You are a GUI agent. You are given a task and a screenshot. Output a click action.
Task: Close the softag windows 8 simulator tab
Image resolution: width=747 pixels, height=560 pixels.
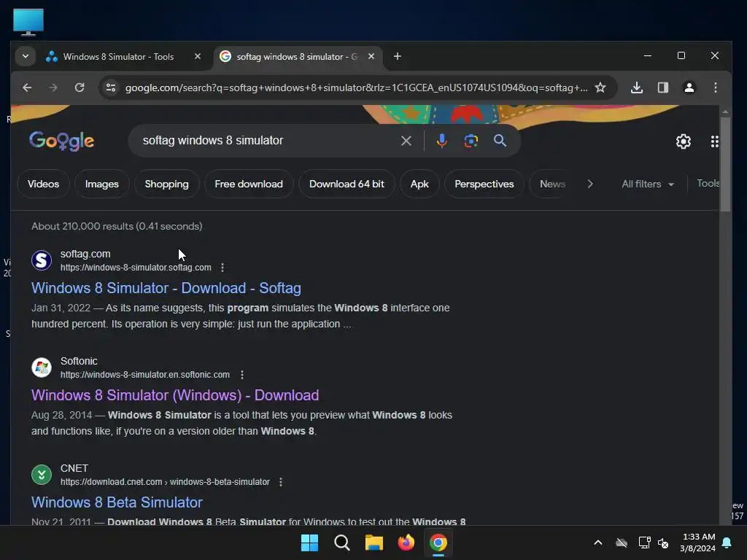(371, 56)
